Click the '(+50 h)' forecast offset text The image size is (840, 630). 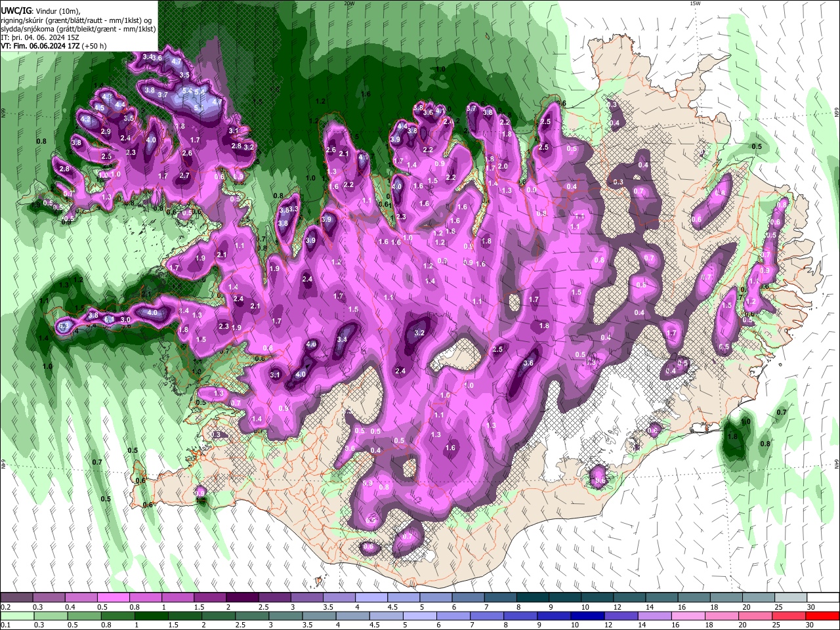(95, 46)
